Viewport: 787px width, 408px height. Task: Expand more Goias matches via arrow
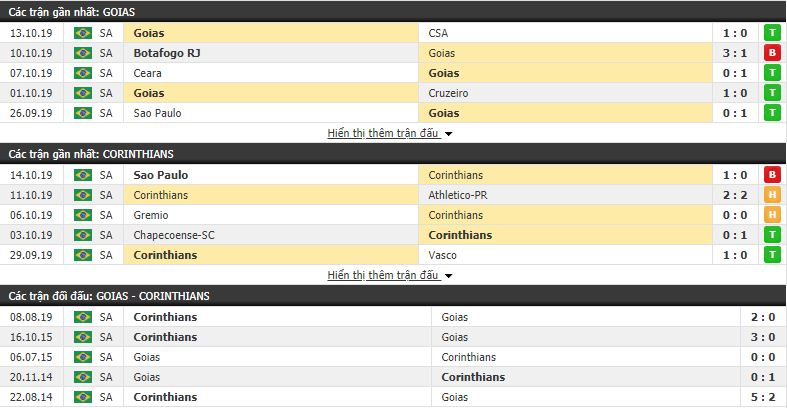(x=449, y=134)
